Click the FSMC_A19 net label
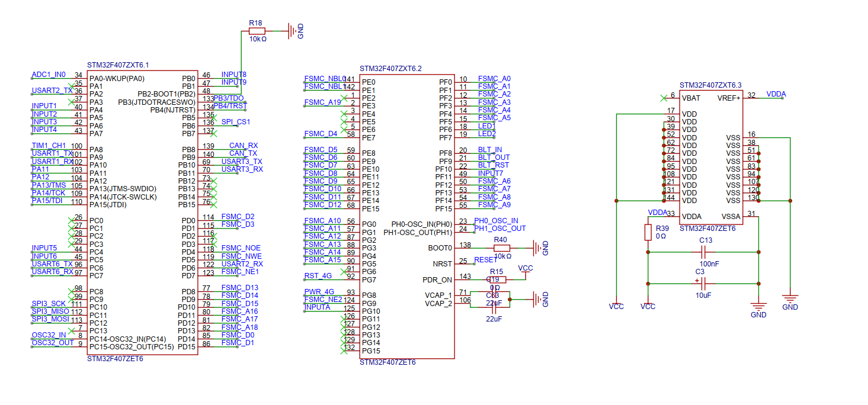 [x=323, y=102]
